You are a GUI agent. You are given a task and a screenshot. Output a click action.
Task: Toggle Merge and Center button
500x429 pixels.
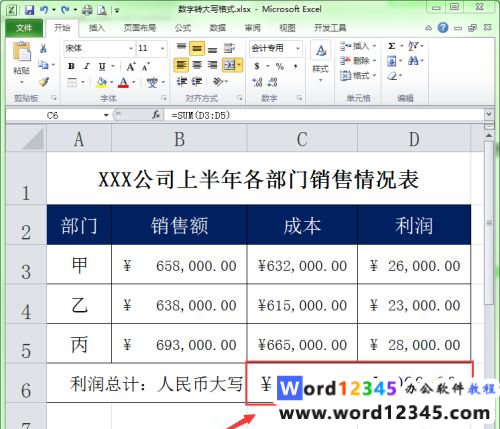[230, 65]
